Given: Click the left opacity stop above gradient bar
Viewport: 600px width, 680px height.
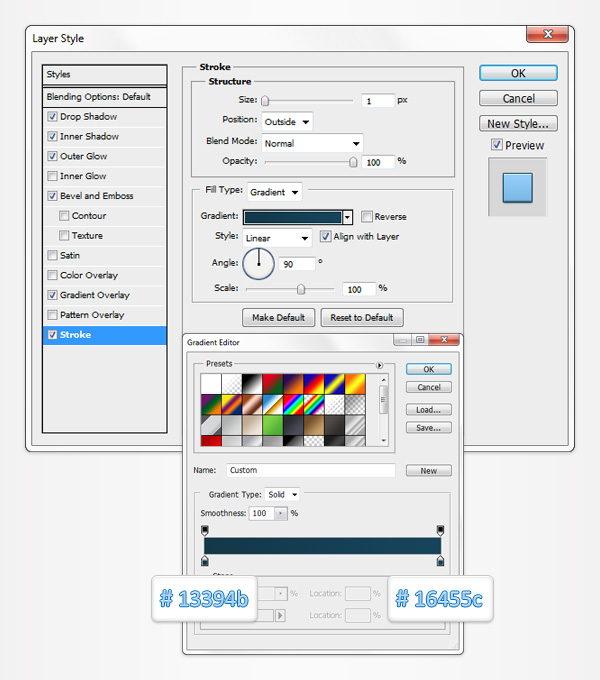Looking at the screenshot, I should pyautogui.click(x=205, y=529).
